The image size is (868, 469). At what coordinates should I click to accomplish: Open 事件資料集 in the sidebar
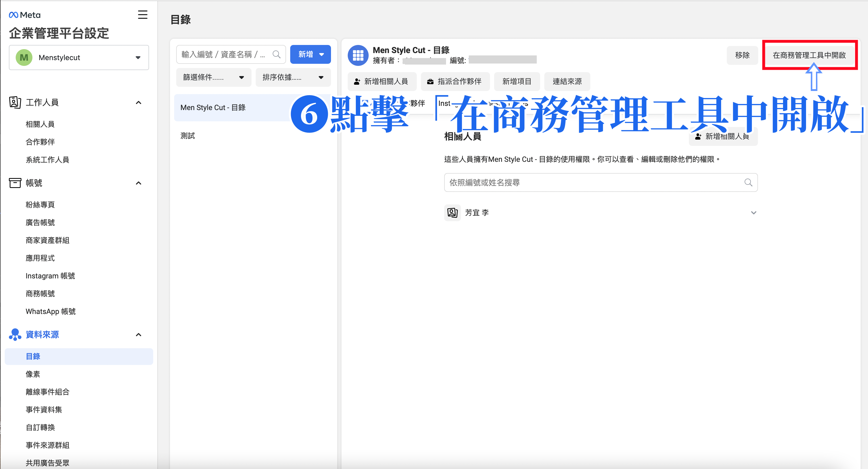[x=44, y=410]
